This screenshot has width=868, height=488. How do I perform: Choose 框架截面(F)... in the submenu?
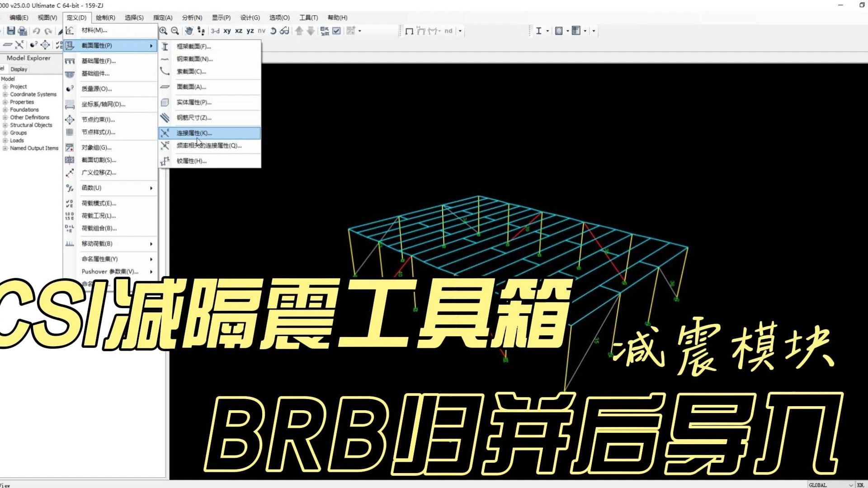pos(210,46)
